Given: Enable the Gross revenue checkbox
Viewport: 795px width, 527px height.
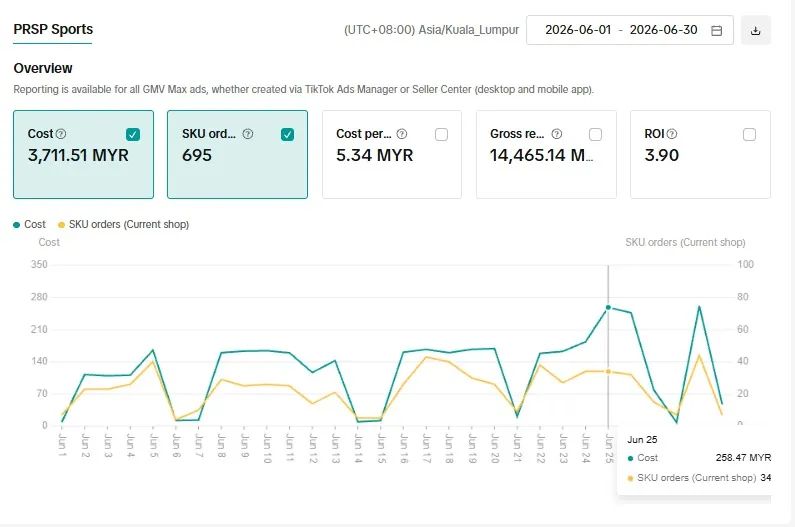Looking at the screenshot, I should click(596, 134).
